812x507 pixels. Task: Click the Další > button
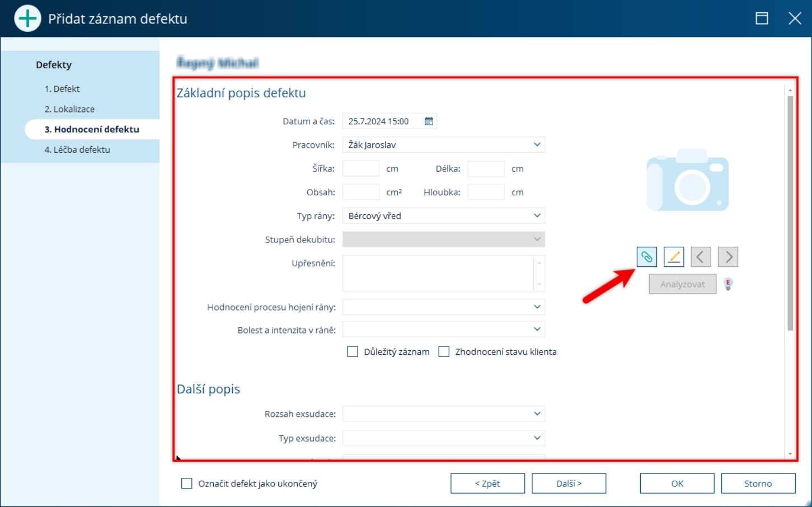tap(569, 483)
